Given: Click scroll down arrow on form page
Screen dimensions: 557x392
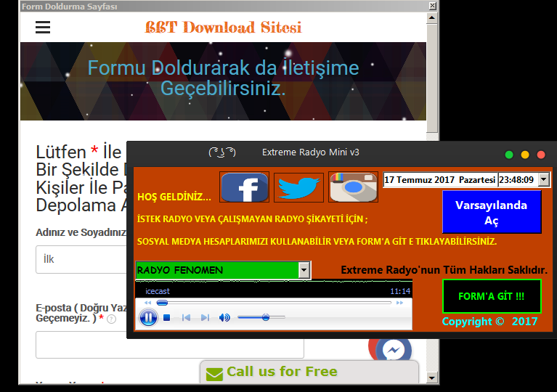Looking at the screenshot, I should click(x=432, y=377).
